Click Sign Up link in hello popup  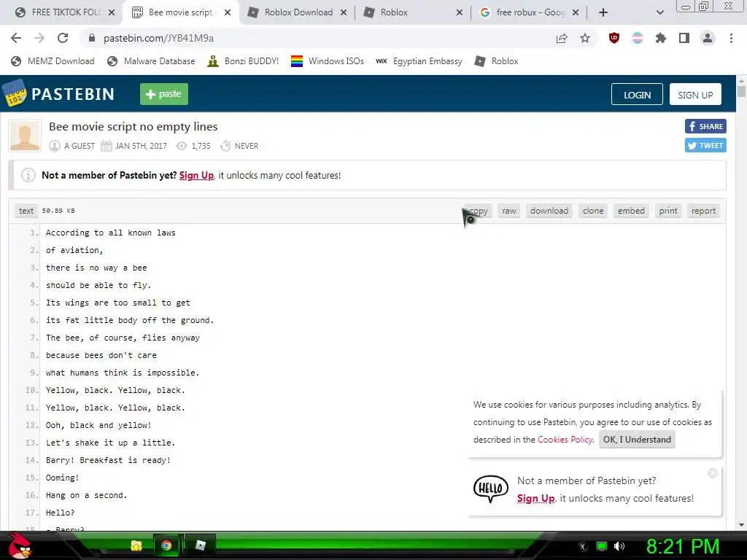pos(536,498)
